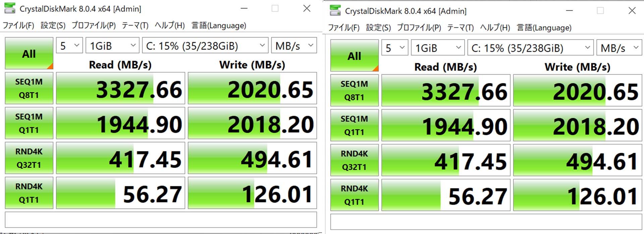Click the comment field in left window
The width and height of the screenshot is (644, 234).
tap(161, 220)
